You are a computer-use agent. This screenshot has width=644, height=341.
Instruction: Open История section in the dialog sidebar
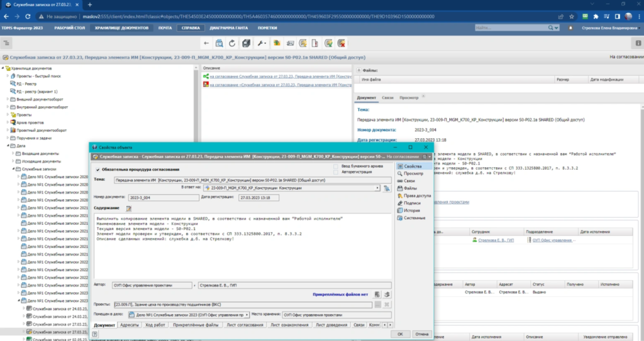pyautogui.click(x=412, y=210)
